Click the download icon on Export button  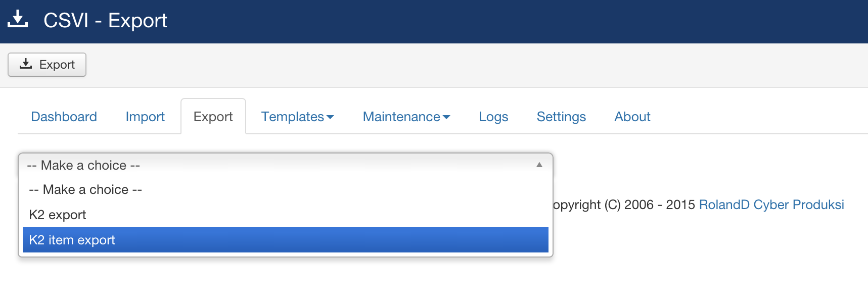click(26, 64)
